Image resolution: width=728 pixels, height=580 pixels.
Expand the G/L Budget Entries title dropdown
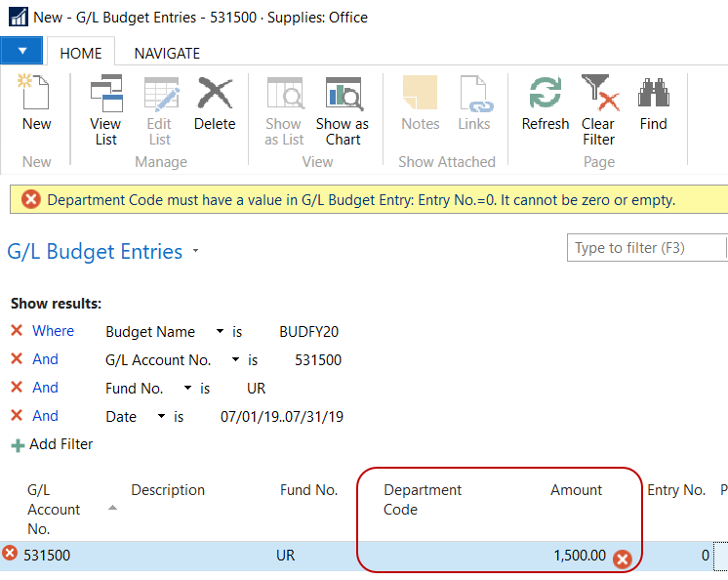pos(196,252)
